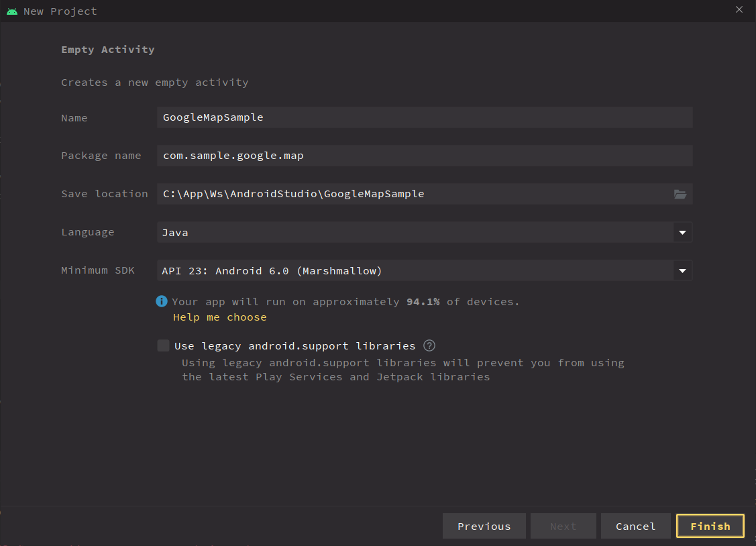Viewport: 756px width, 546px height.
Task: Click the legacy libraries warning description text
Action: click(403, 370)
